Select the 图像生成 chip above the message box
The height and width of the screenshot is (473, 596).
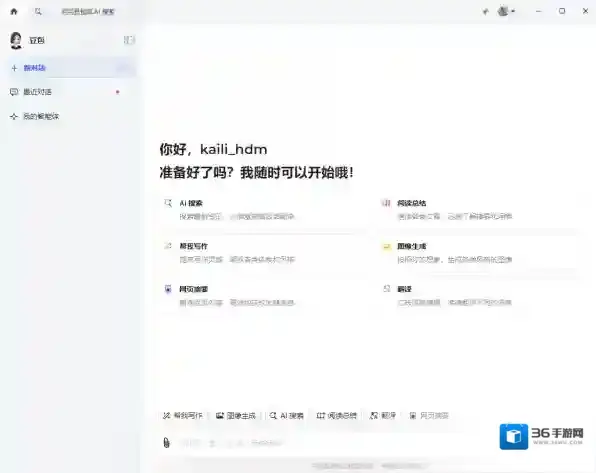click(x=236, y=416)
